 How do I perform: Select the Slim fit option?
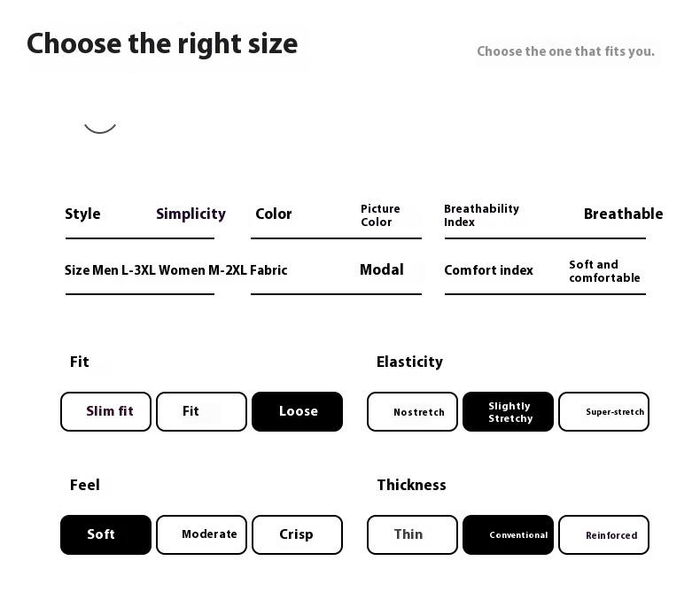click(x=106, y=412)
